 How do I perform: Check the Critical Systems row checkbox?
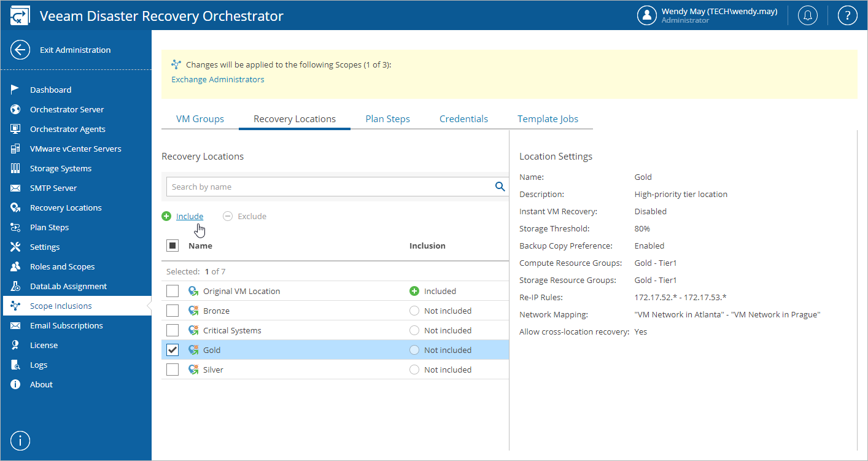[x=172, y=330]
